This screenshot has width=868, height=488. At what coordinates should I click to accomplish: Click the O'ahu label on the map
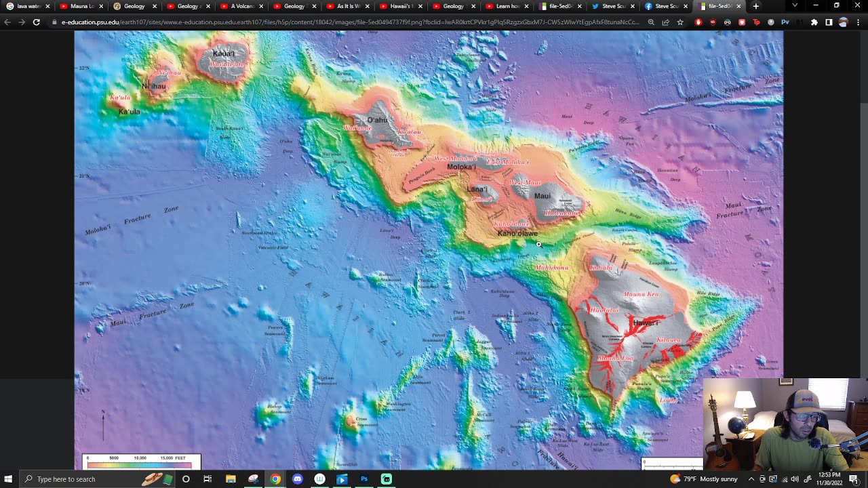pyautogui.click(x=377, y=120)
